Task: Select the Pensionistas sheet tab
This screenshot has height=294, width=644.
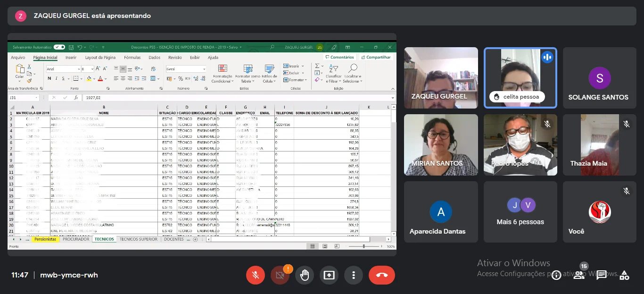Action: tap(45, 239)
